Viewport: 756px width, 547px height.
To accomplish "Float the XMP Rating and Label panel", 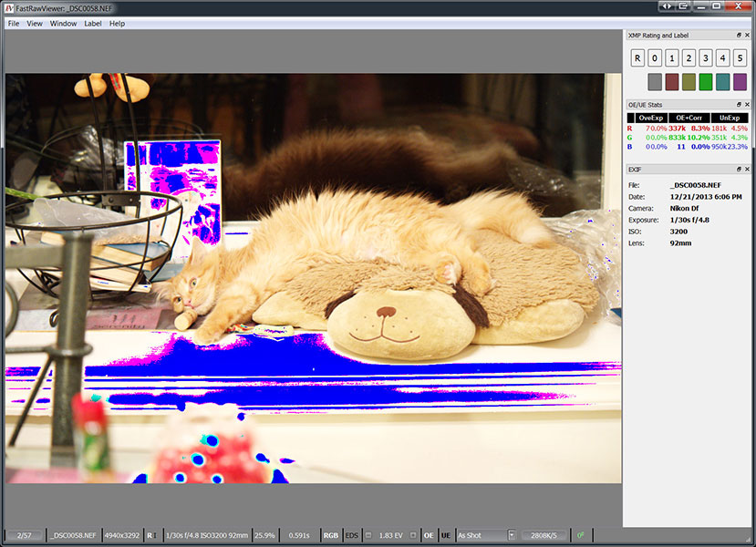I will point(739,35).
